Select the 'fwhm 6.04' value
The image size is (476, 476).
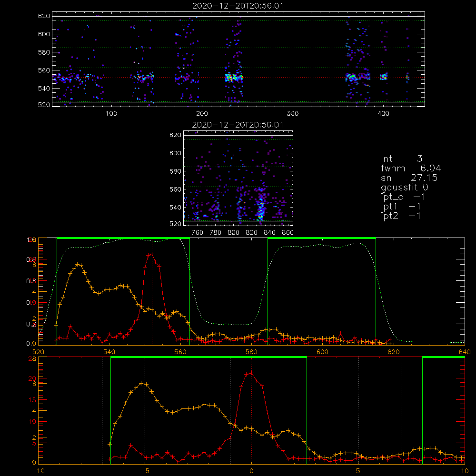coord(411,168)
